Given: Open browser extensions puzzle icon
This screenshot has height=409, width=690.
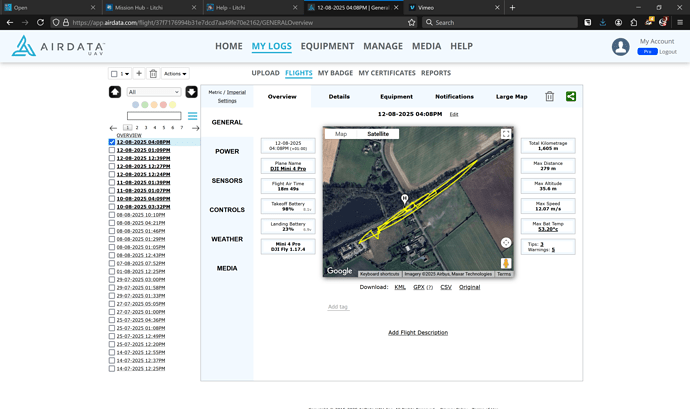Looking at the screenshot, I should [x=634, y=22].
